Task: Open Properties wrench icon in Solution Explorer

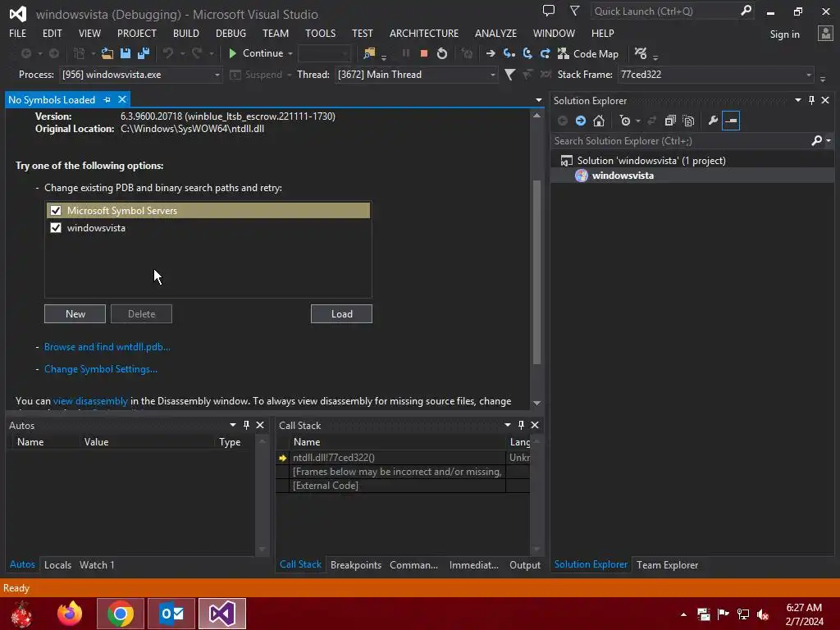Action: (713, 121)
